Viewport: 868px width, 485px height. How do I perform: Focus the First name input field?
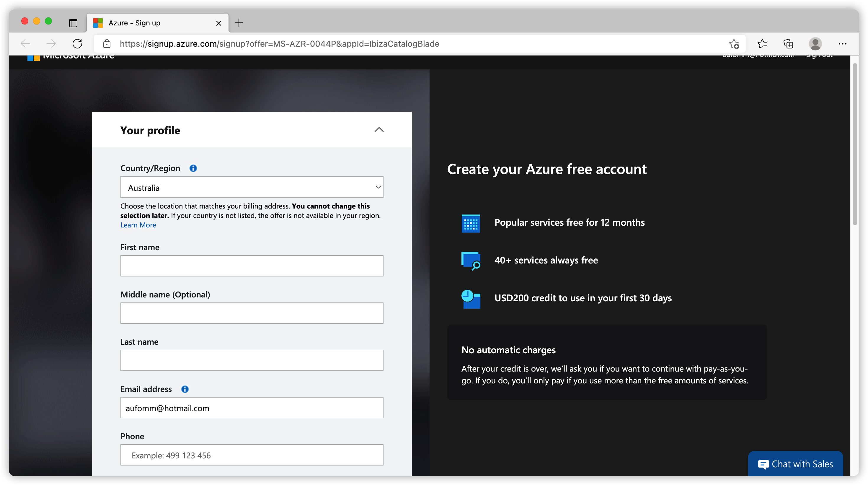tap(252, 266)
